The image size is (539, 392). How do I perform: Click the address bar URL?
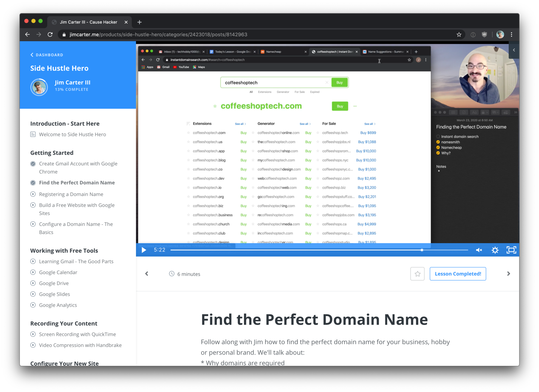(158, 35)
